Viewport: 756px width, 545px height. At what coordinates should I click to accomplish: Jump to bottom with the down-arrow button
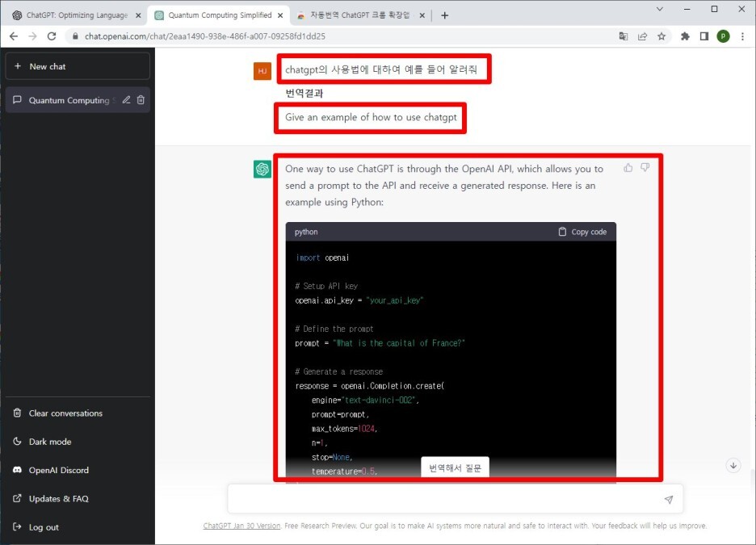point(733,466)
